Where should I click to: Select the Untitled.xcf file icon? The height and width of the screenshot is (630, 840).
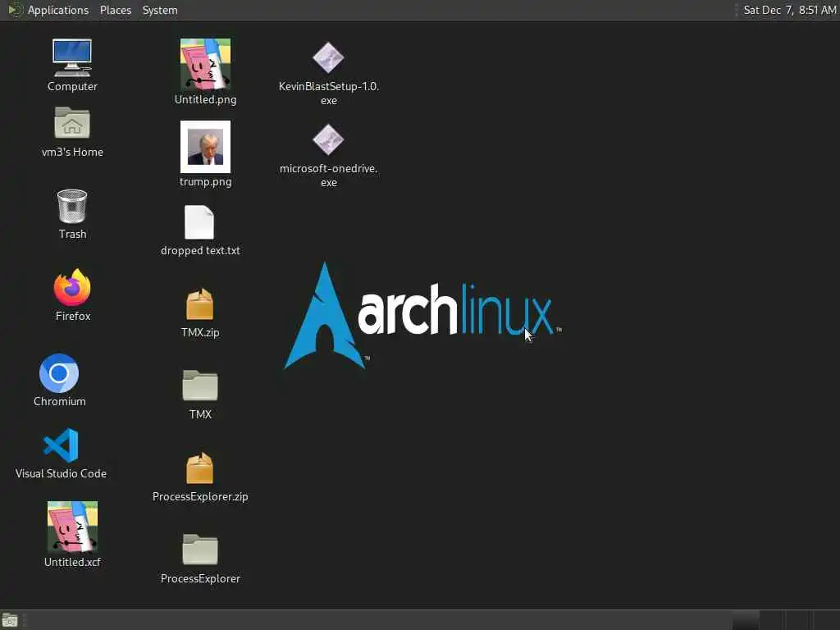tap(72, 526)
